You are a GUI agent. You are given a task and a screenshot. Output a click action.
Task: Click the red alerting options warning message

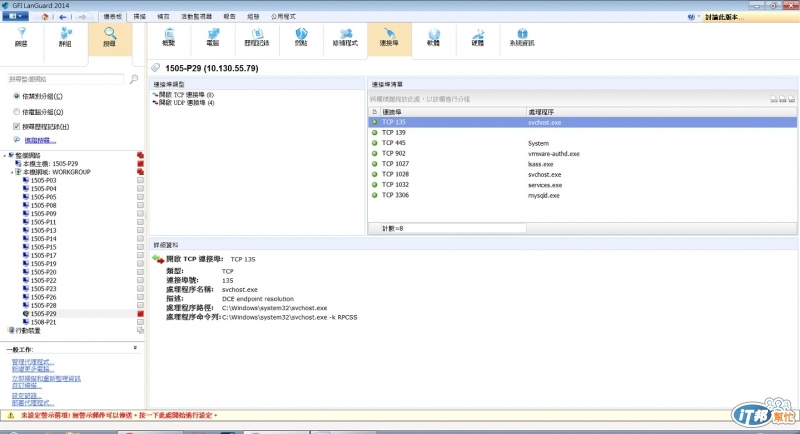tap(119, 415)
